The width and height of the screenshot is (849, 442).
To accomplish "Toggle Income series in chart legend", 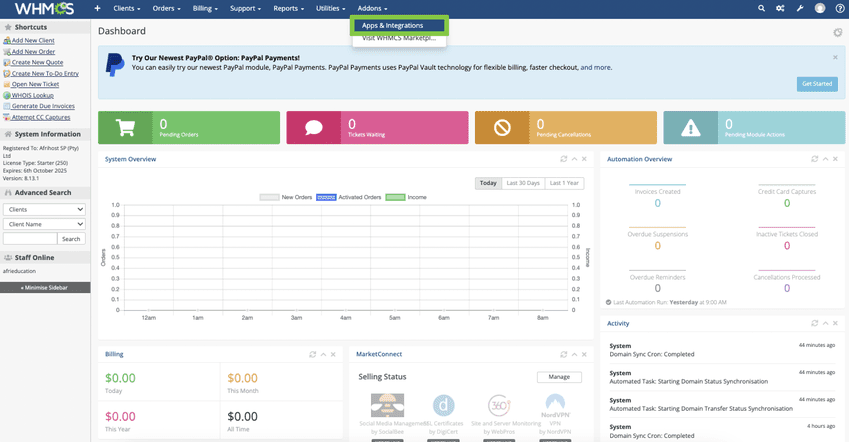I will [x=406, y=197].
